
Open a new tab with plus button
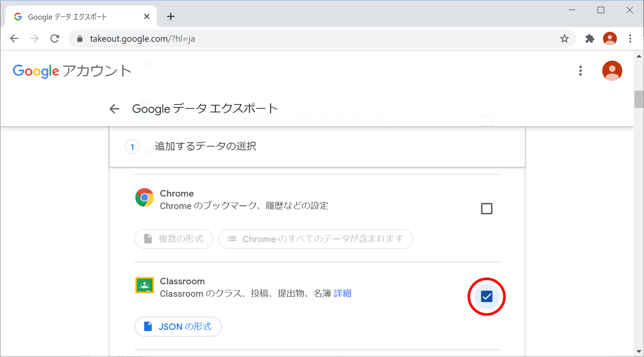tap(171, 16)
